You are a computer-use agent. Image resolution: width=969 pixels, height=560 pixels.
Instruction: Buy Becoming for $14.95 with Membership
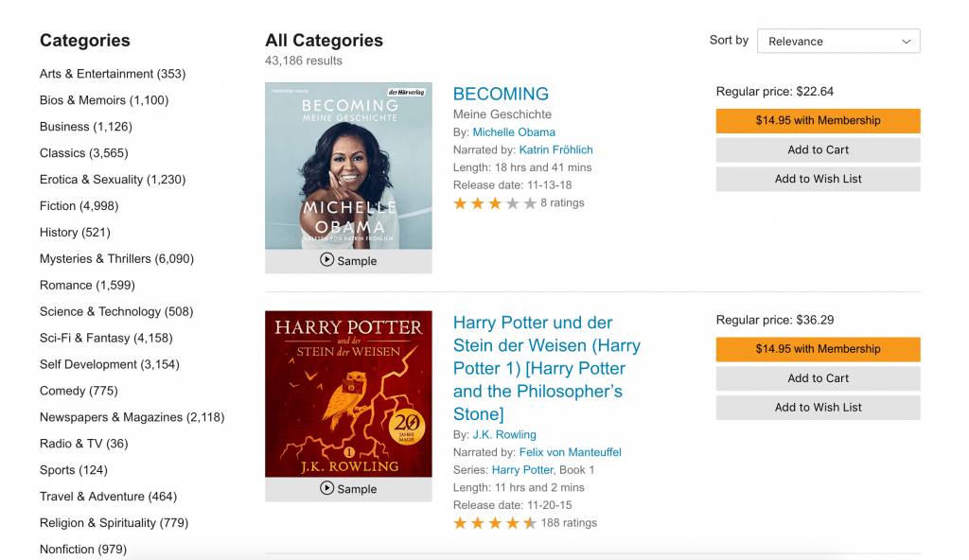818,121
